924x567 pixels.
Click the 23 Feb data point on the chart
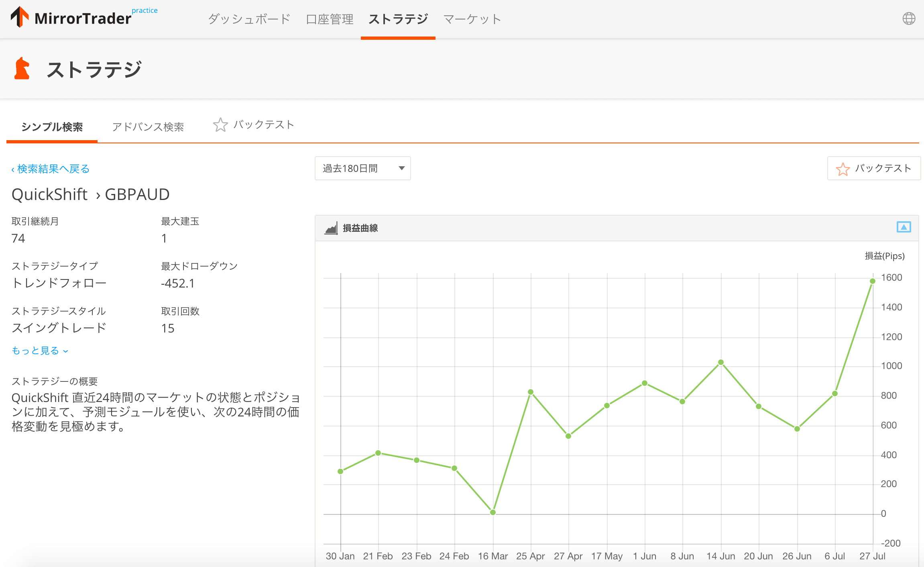pyautogui.click(x=417, y=460)
